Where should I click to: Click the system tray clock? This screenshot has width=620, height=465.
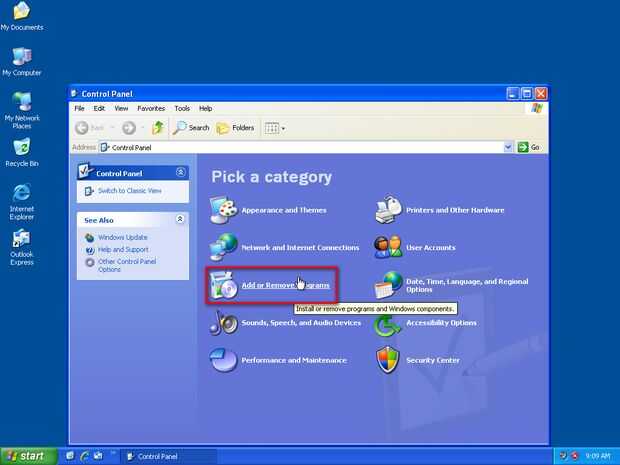tap(598, 456)
